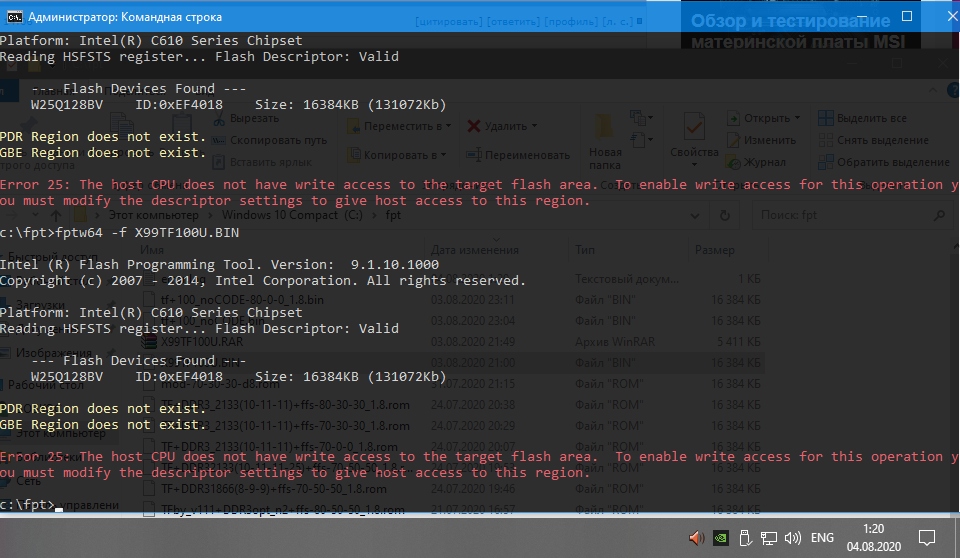
Task: Click the Поиск: fpt search field
Action: click(850, 215)
